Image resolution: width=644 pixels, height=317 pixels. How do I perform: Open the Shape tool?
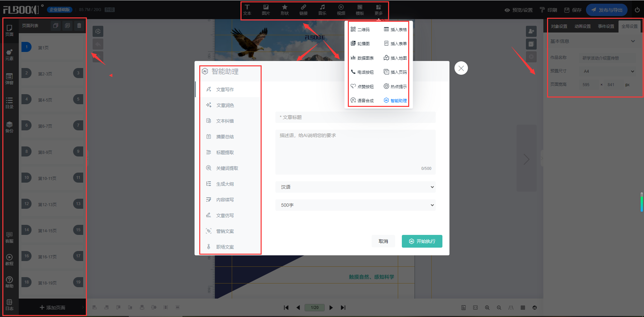[284, 10]
